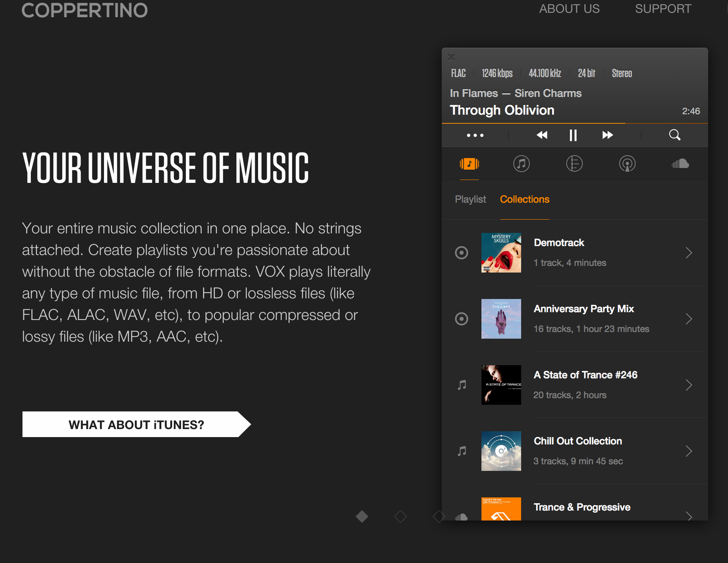Click '1 track, 4 minutes' text

[570, 263]
